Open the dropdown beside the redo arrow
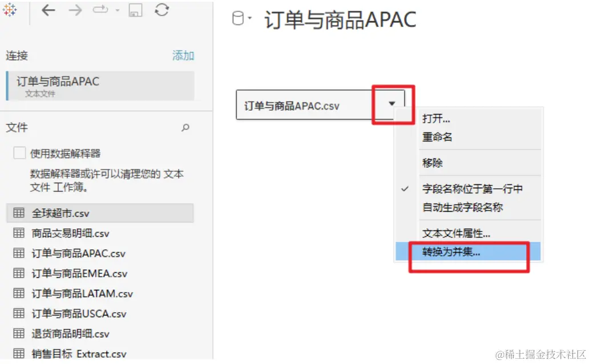 tap(118, 10)
